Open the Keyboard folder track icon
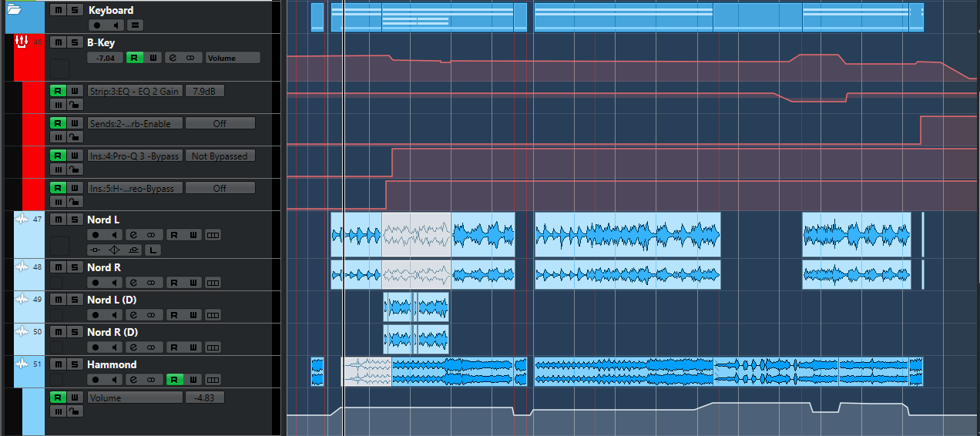 click(14, 10)
